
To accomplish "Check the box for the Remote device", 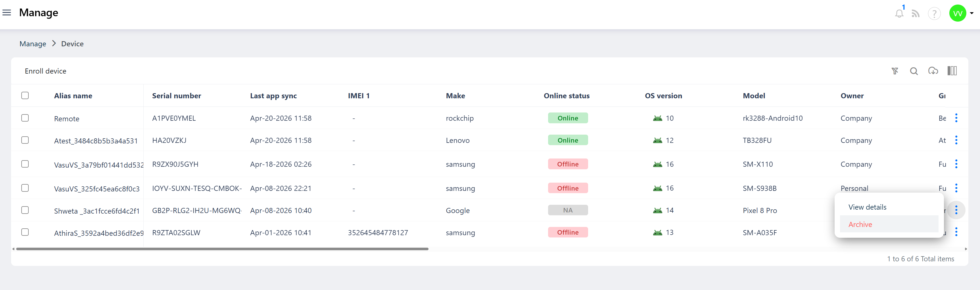I will (x=25, y=118).
